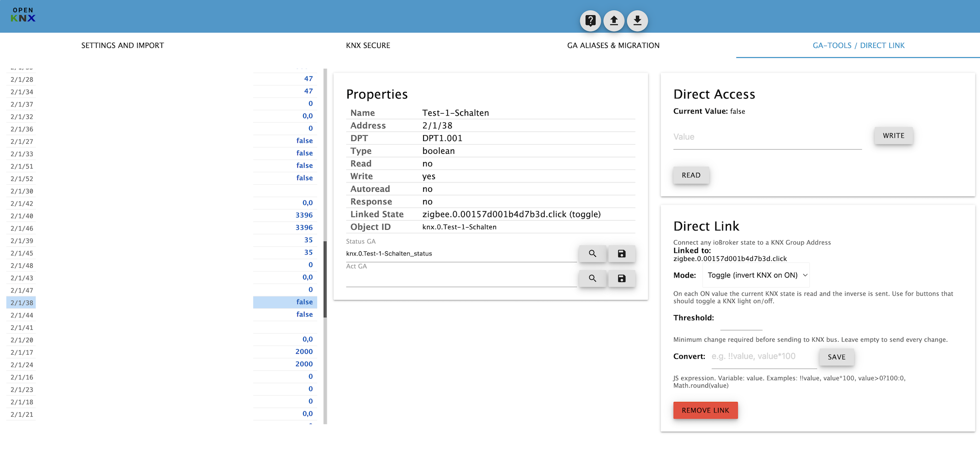Screen dimensions: 980x473
Task: Select GA-Tools / Direct Link tab
Action: click(x=858, y=45)
